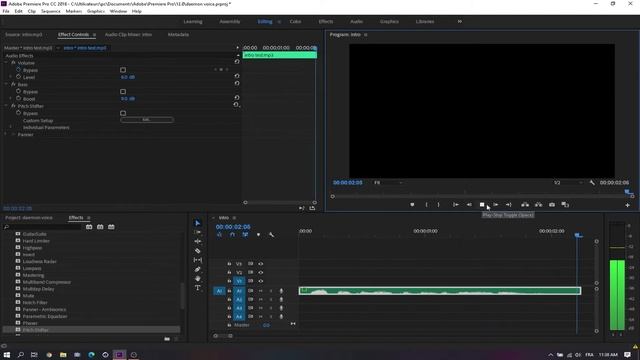This screenshot has width=640, height=360.
Task: Toggle the timeline Snap magnet icon
Action: coord(232,235)
